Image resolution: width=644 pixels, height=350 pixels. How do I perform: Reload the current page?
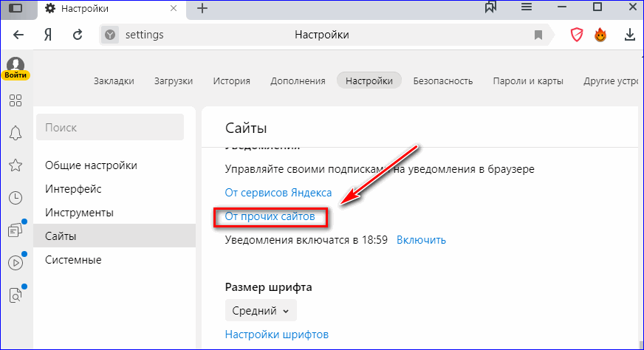click(78, 35)
